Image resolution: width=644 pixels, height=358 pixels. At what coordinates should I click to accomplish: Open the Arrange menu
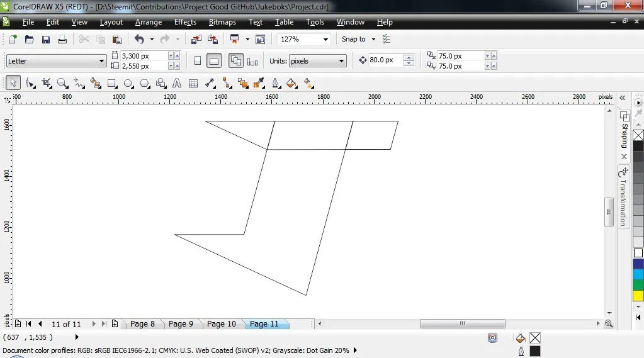[x=149, y=22]
